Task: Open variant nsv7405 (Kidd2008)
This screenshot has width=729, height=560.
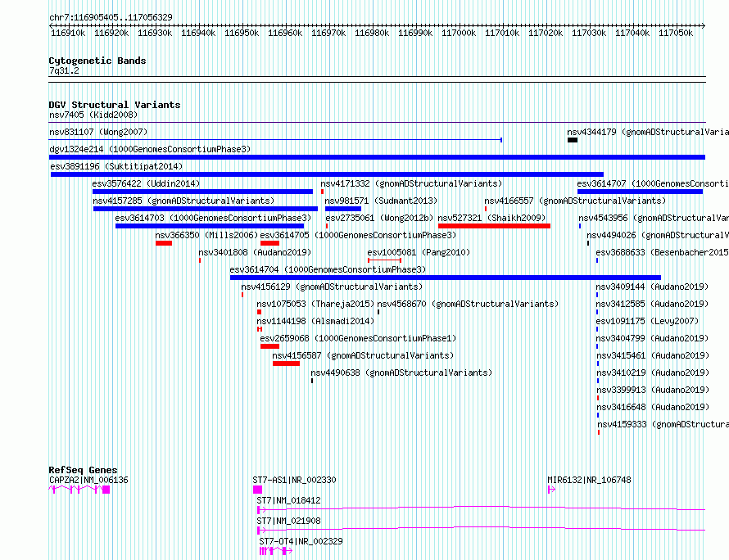Action: [x=93, y=115]
